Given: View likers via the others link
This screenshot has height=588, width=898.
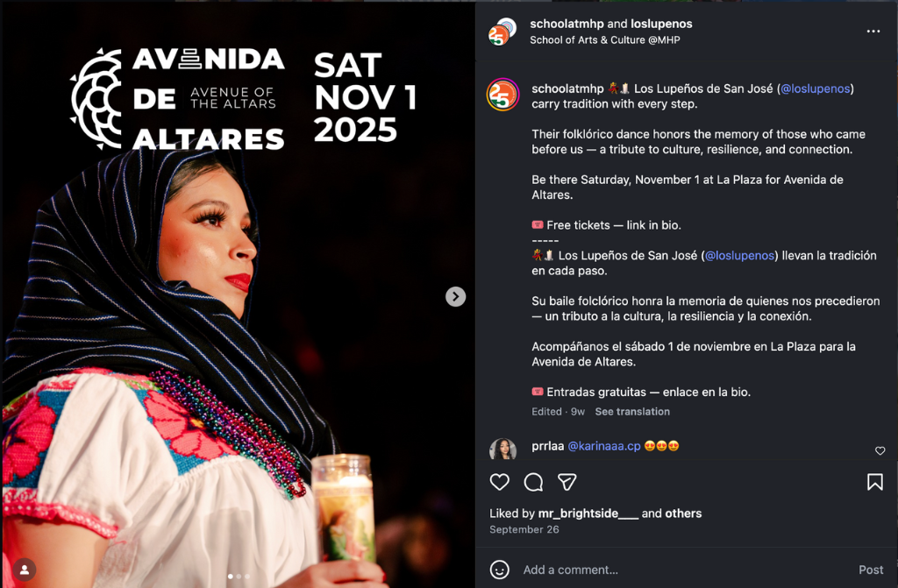Looking at the screenshot, I should 683,514.
